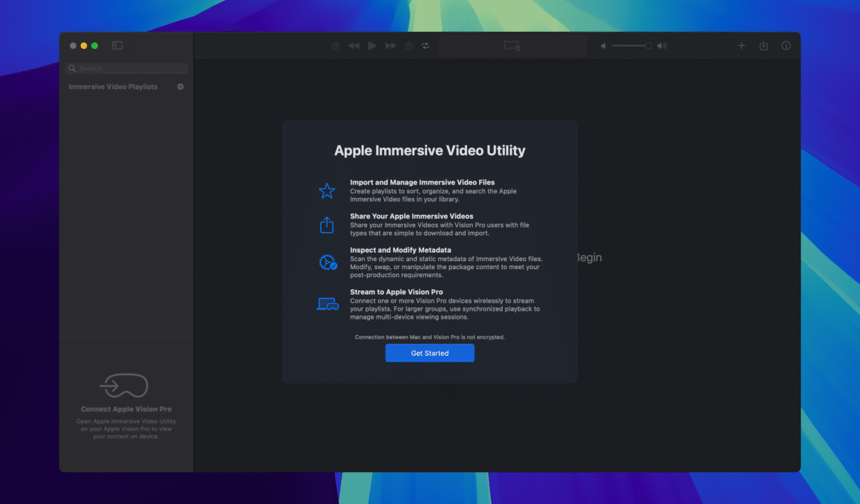Click the Apple Immersive Video Utility title

(x=429, y=150)
